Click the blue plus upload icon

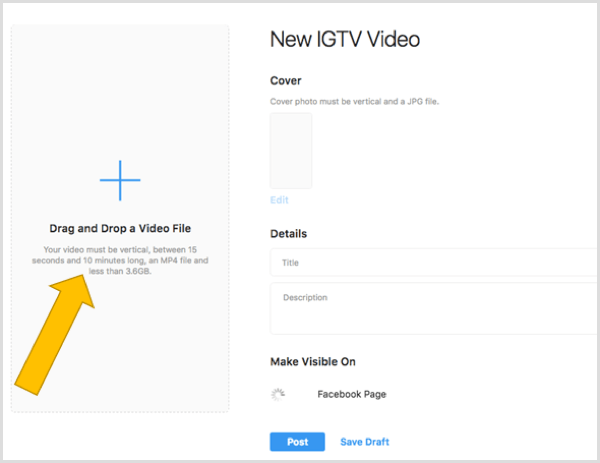[x=120, y=180]
